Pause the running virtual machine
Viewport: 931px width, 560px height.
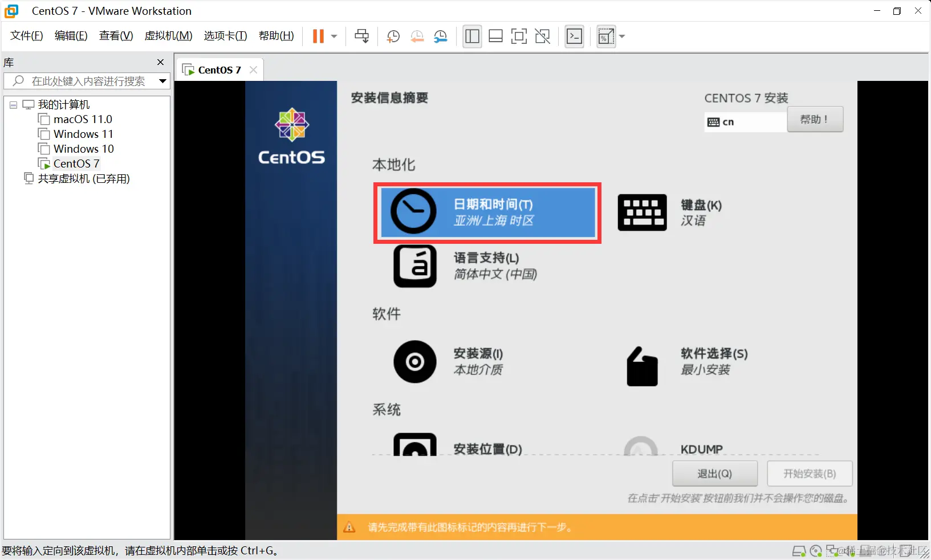[318, 36]
